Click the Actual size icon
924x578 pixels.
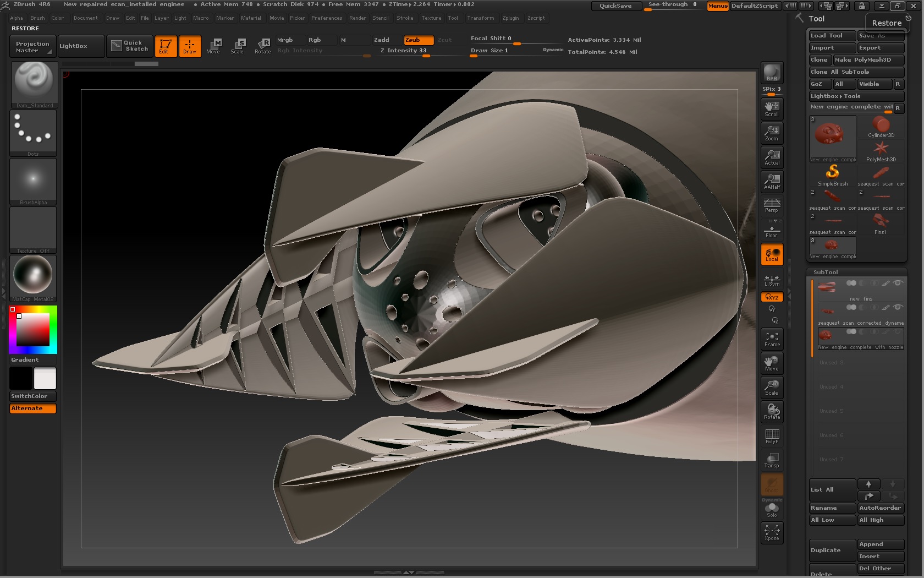(772, 157)
